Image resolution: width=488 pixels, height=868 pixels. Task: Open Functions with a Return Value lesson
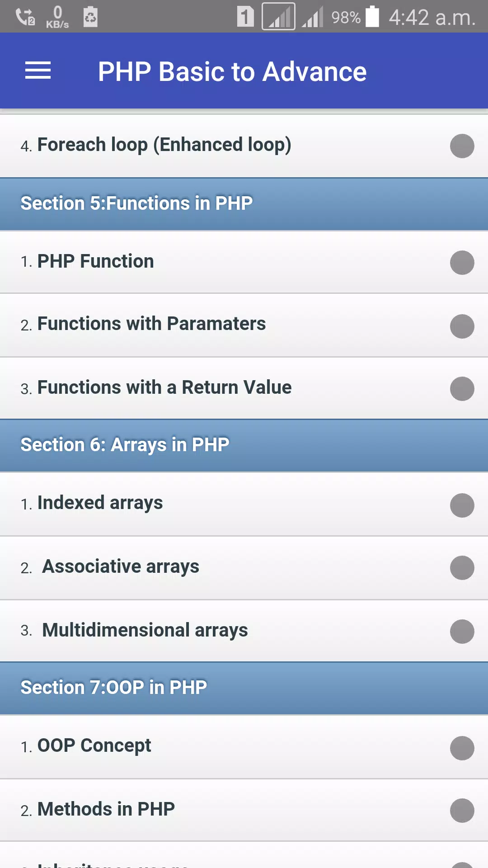pyautogui.click(x=244, y=388)
